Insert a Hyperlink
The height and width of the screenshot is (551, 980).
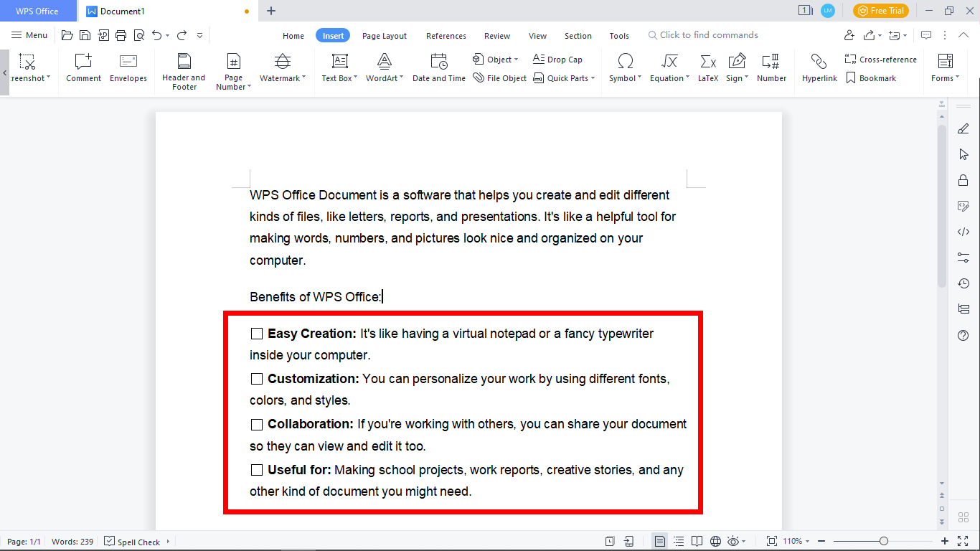(x=819, y=68)
